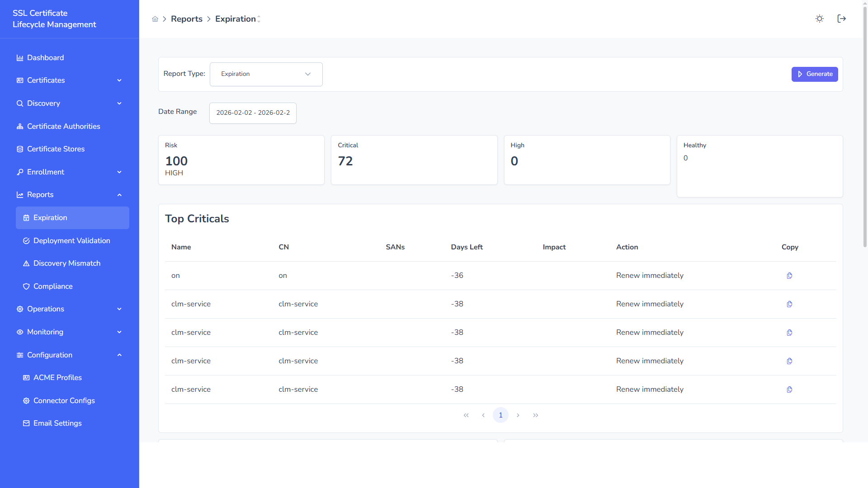Click the Date Range input field
Screen dimensions: 868x488
click(253, 113)
